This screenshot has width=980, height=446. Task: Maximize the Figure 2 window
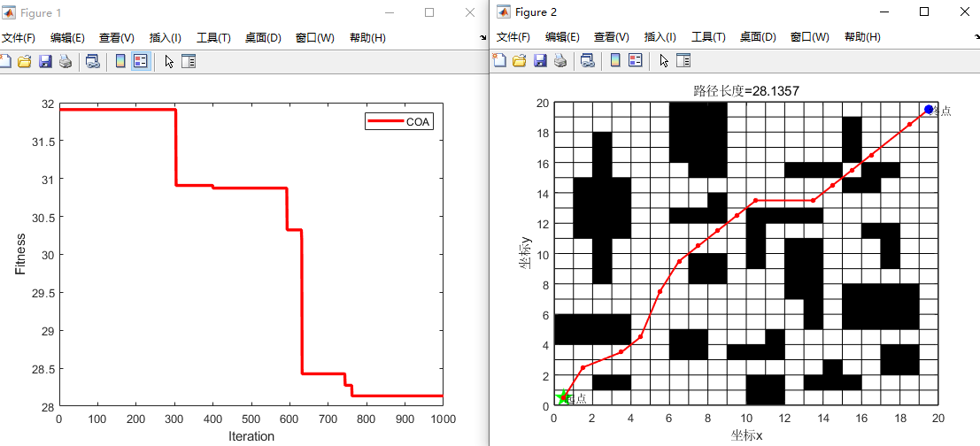coord(924,12)
